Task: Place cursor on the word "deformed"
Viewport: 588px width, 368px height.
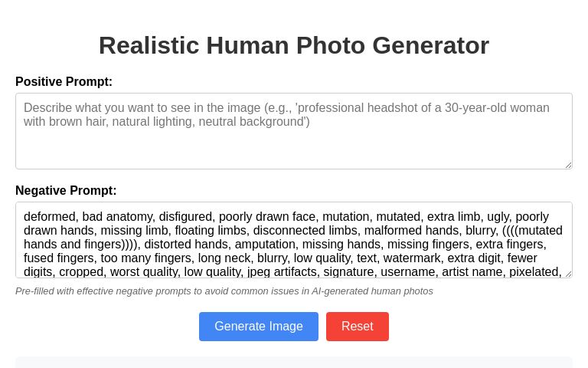Action: pyautogui.click(x=49, y=217)
